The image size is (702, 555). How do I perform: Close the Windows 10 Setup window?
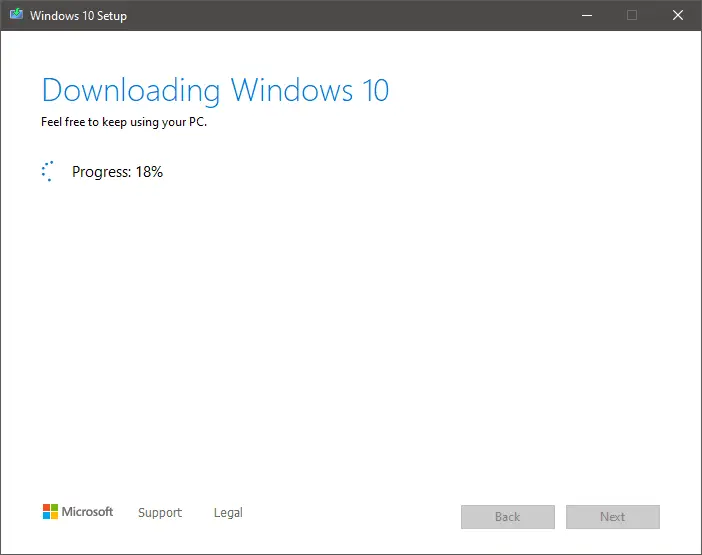click(677, 15)
